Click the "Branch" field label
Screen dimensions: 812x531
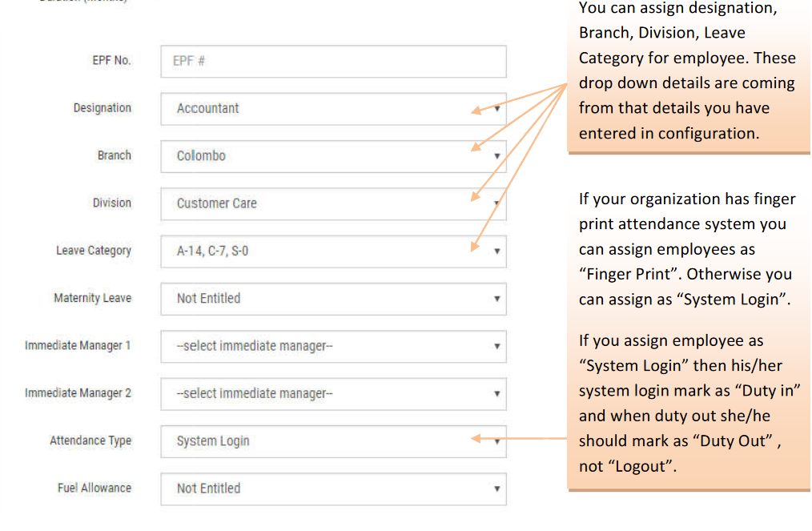114,155
